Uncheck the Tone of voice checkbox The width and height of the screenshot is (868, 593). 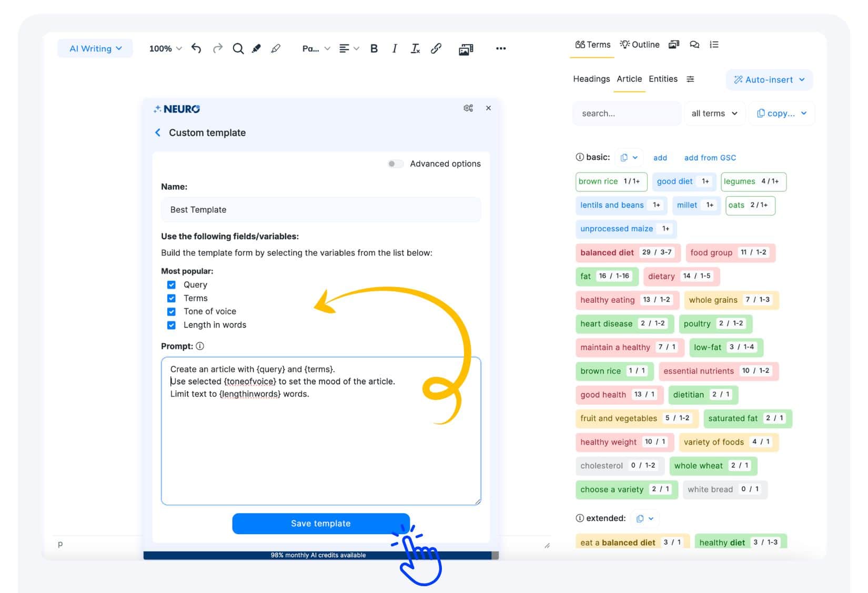171,312
